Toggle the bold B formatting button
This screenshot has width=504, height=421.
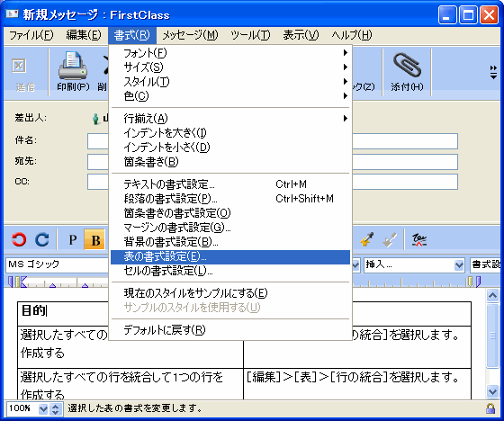coord(94,240)
